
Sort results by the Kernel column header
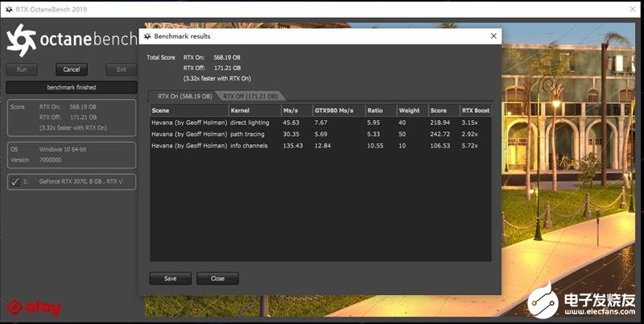(254, 110)
